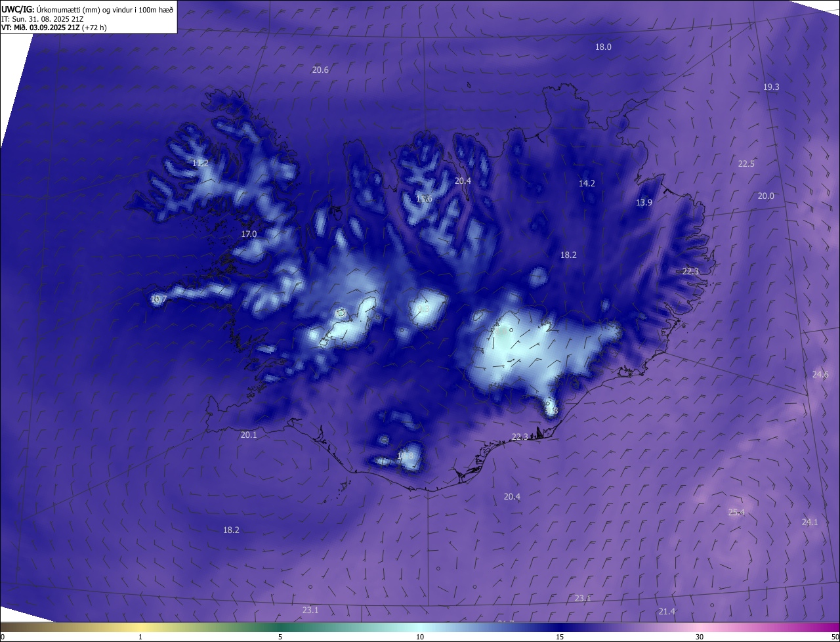Click the 22.5 value label
This screenshot has height=642, width=840.
pos(746,164)
